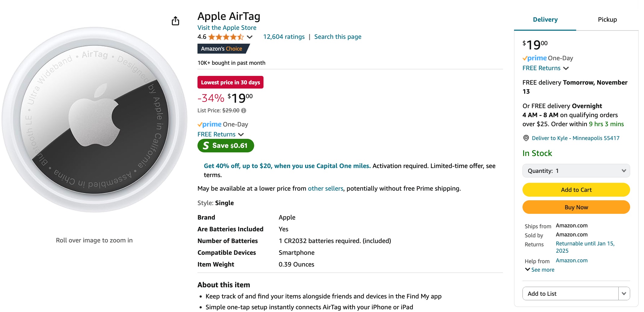Click the Prime logo in the buy box
The image size is (644, 312).
tap(534, 58)
